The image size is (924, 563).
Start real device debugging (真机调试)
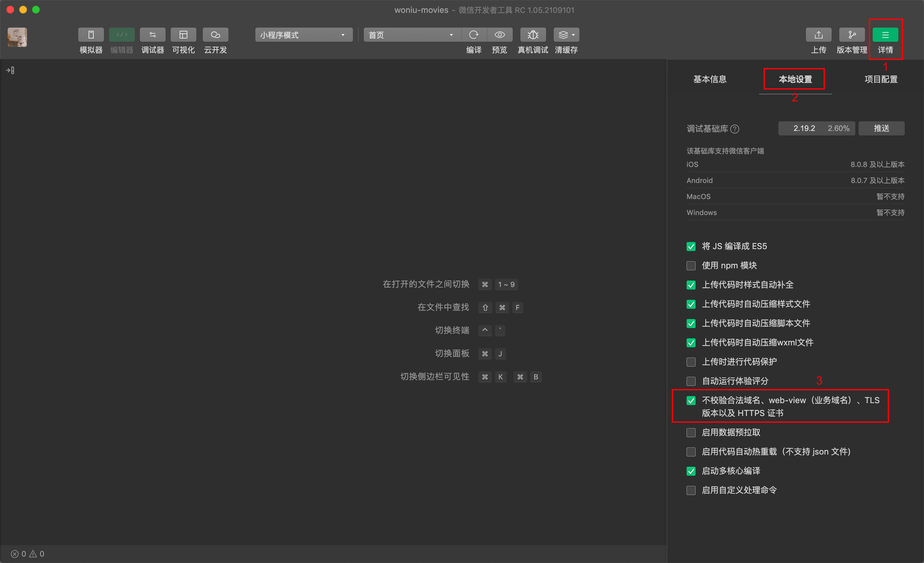tap(533, 35)
